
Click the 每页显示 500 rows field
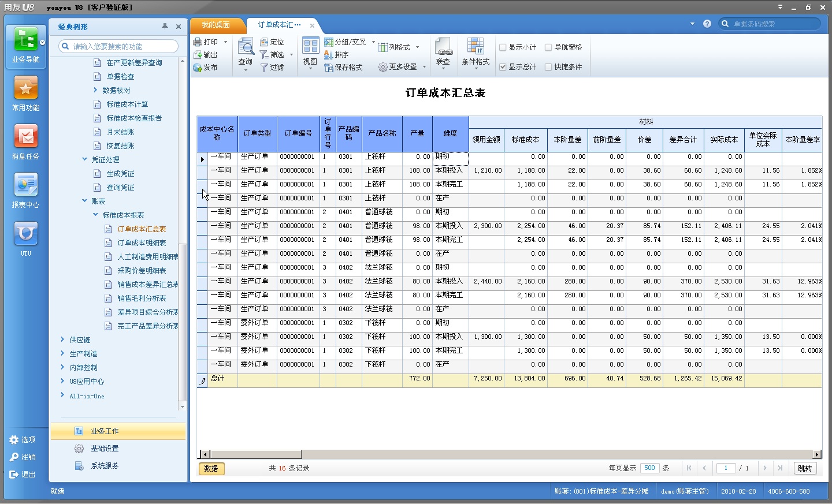tap(649, 468)
